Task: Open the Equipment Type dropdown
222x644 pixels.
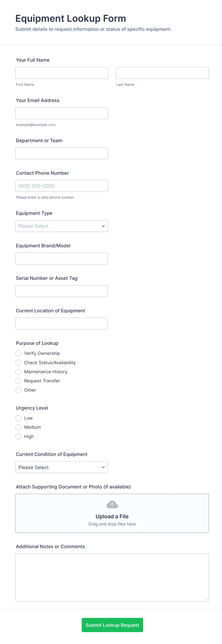Action: [61, 226]
